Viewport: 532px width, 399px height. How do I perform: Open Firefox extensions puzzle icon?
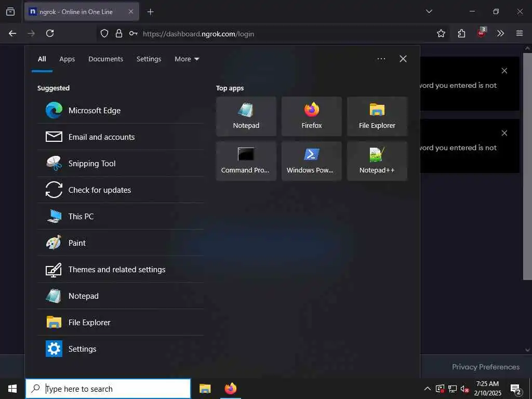(x=461, y=33)
